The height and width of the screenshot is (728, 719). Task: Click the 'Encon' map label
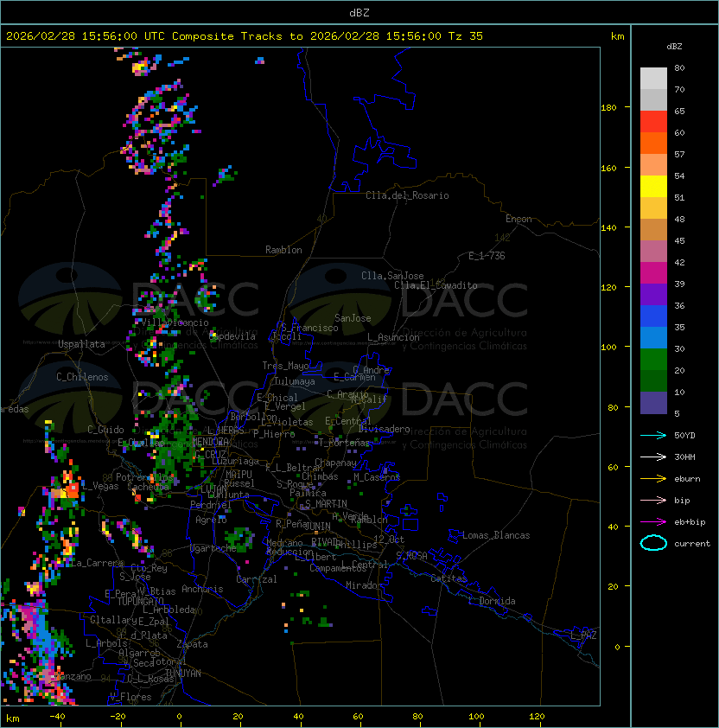[519, 219]
